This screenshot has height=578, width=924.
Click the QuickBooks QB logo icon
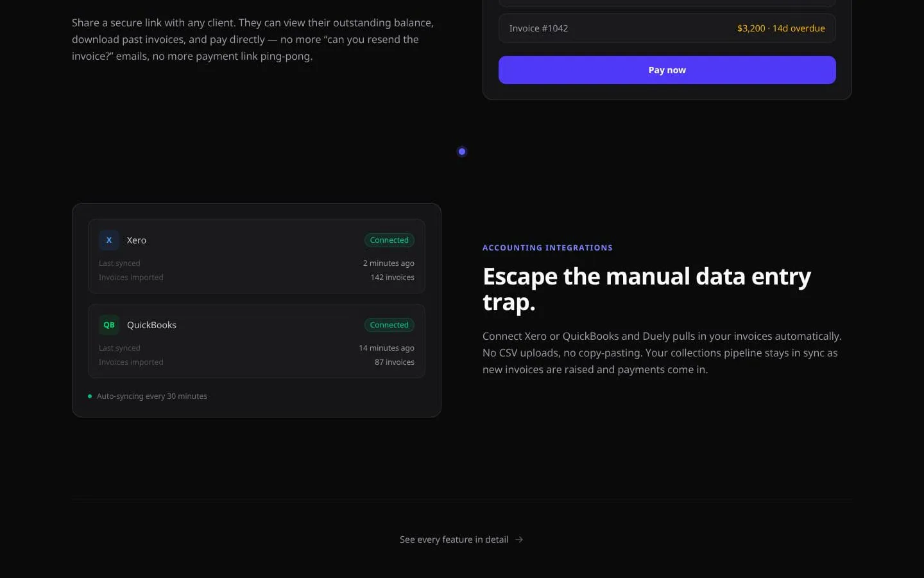tap(109, 325)
